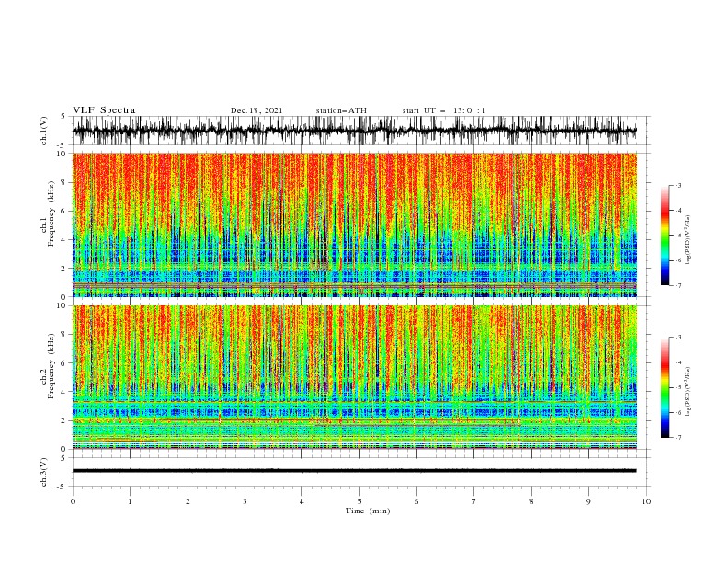Click the '-3' value on the ch.1 colorbar
Image resolution: width=728 pixels, height=563 pixels.
(677, 185)
